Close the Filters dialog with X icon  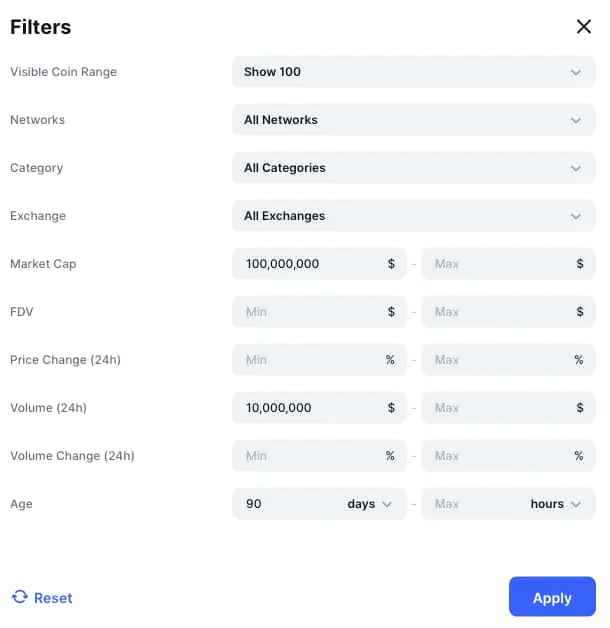[x=584, y=27]
